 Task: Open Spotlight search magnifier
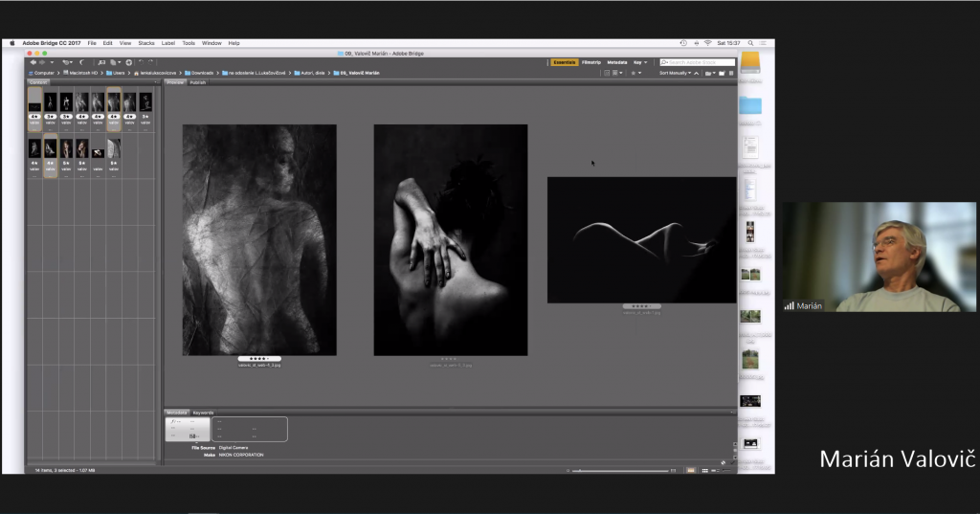click(x=750, y=43)
